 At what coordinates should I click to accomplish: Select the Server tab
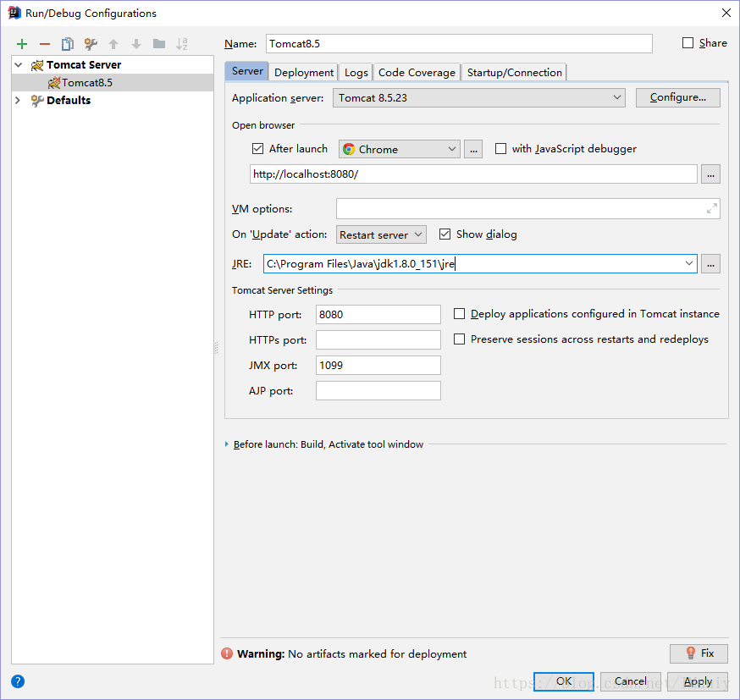coord(247,71)
